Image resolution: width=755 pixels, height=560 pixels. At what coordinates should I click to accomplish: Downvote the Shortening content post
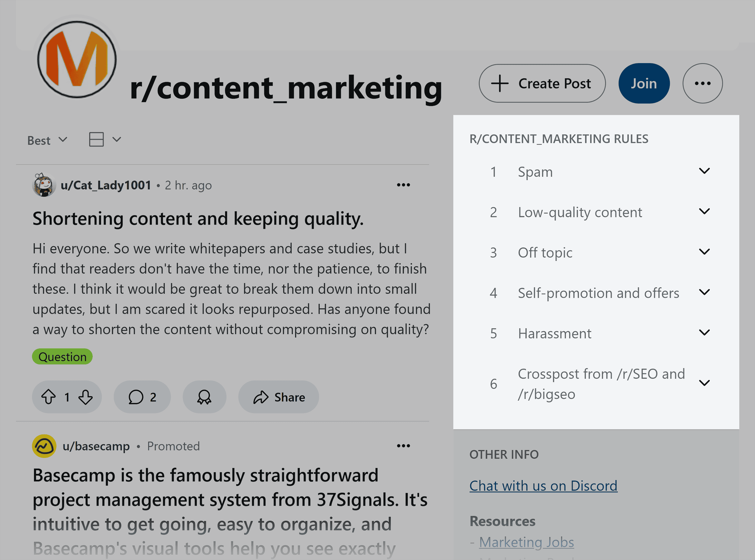[x=85, y=397]
